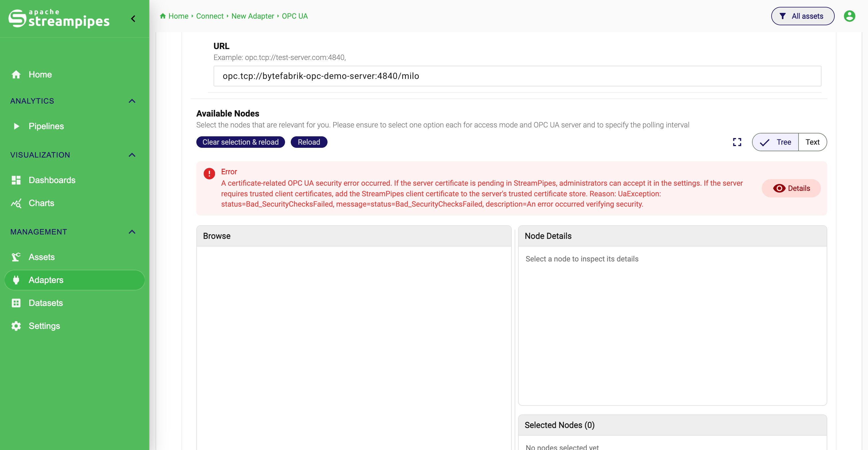Select Adapters in the sidebar
Screen dimensions: 868x450
click(75, 280)
